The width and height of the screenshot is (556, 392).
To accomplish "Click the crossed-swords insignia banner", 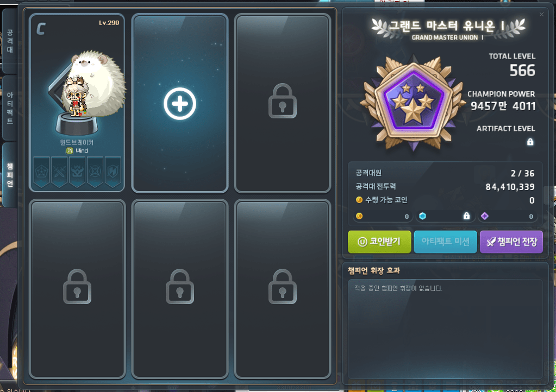I will (59, 172).
